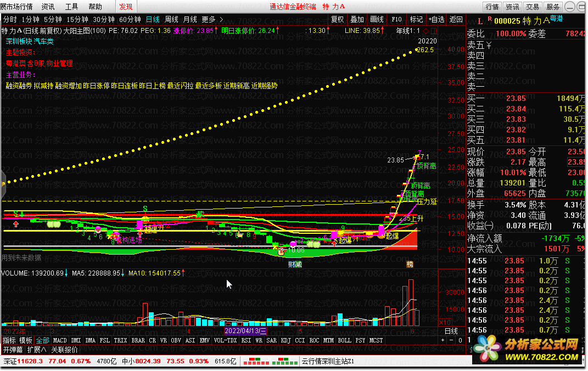Select the 60分钟 period
Image resolution: width=588 pixels, height=371 pixels.
point(130,20)
